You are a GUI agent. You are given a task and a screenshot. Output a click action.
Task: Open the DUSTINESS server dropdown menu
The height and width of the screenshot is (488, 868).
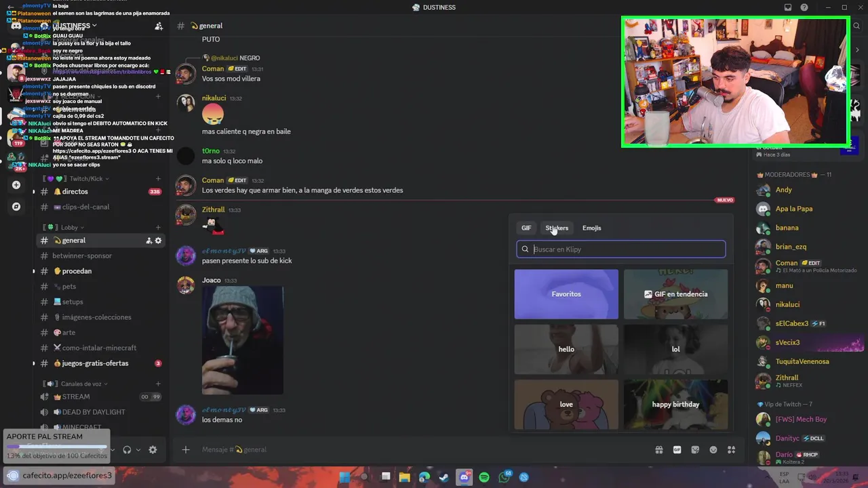(x=75, y=26)
